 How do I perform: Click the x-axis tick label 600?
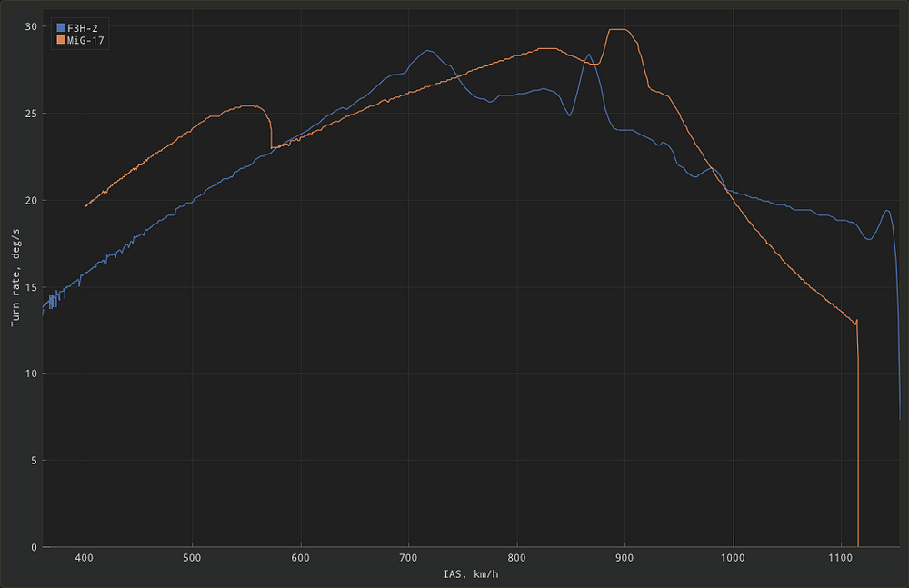click(300, 558)
